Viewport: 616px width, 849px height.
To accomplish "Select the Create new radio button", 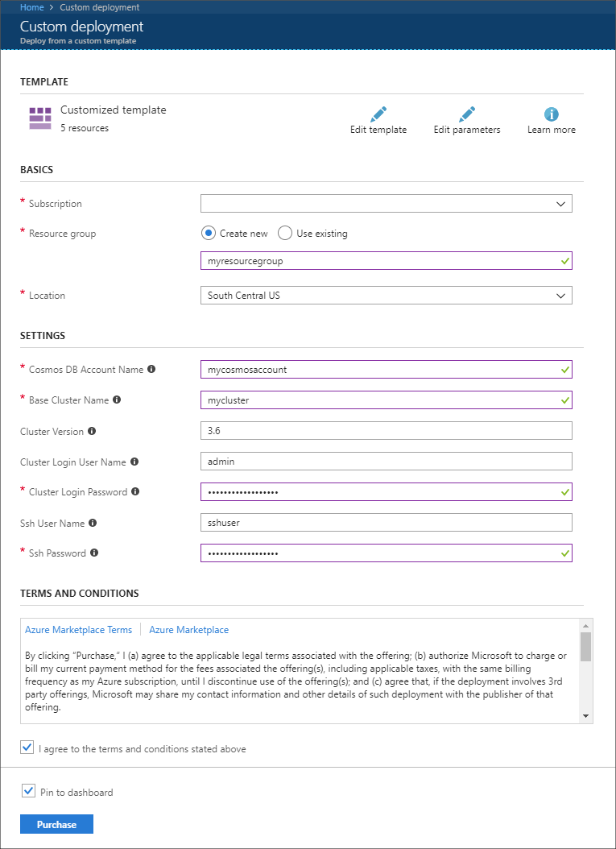I will pyautogui.click(x=208, y=234).
